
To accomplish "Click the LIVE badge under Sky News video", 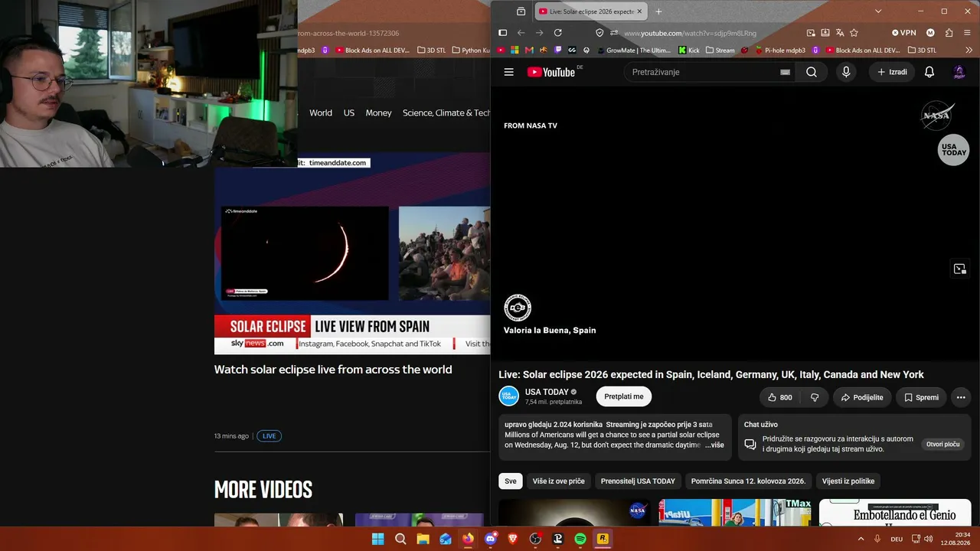I will (x=269, y=436).
